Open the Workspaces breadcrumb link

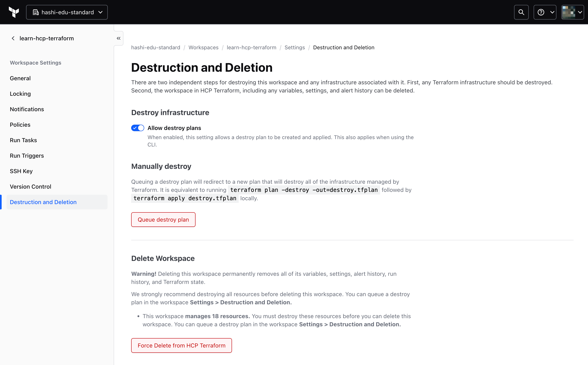(x=203, y=47)
